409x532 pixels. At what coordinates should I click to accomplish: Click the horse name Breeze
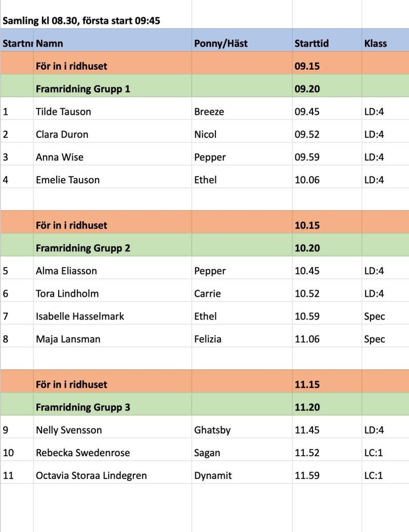(x=209, y=111)
